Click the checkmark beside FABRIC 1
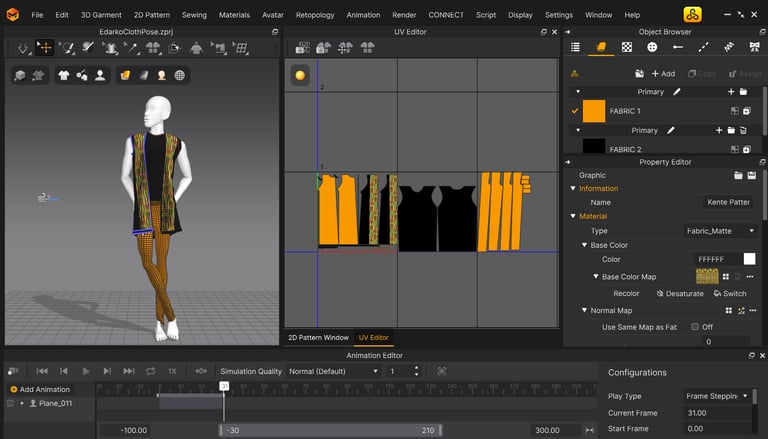768x439 pixels. (x=574, y=111)
